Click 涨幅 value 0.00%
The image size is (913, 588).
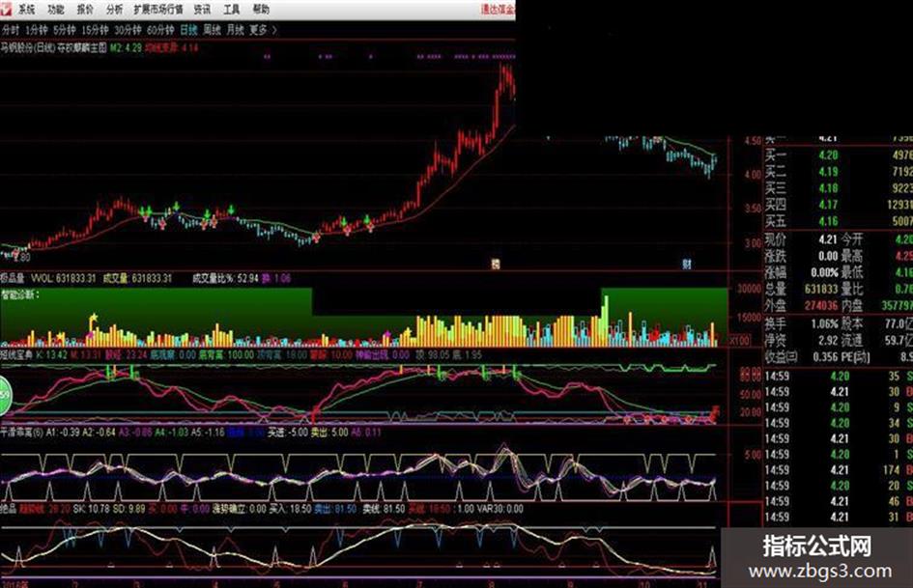pyautogui.click(x=824, y=272)
